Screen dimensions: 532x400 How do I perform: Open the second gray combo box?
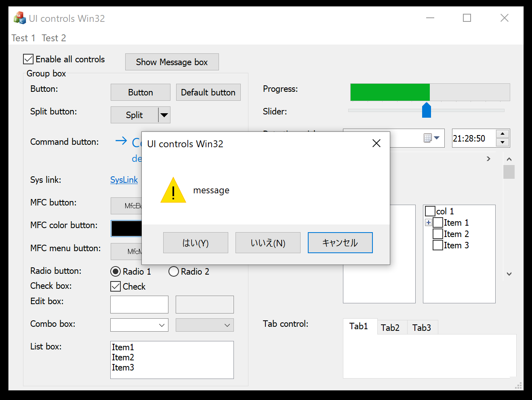point(227,325)
